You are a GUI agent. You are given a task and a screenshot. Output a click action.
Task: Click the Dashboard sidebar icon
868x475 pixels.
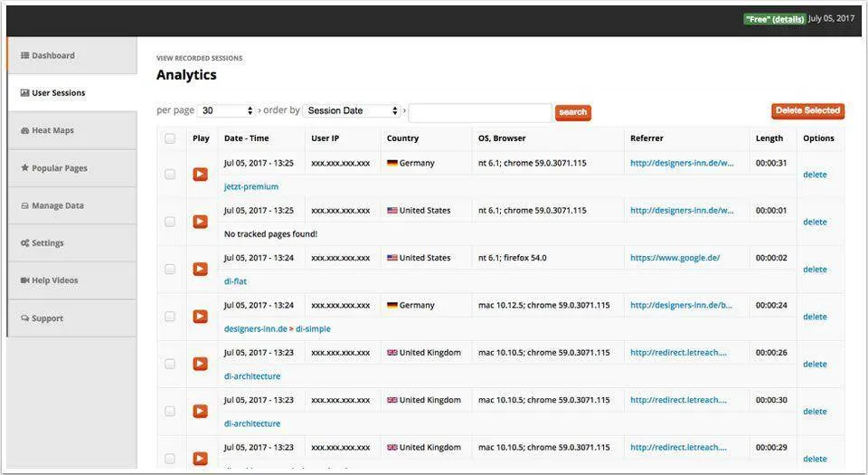tap(25, 56)
